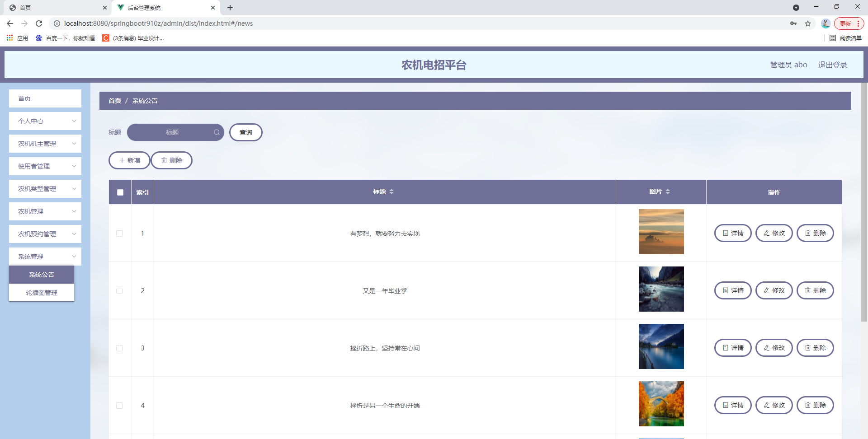Expand the 农机管理 sidebar section
Screen dimensions: 868x439
45,211
